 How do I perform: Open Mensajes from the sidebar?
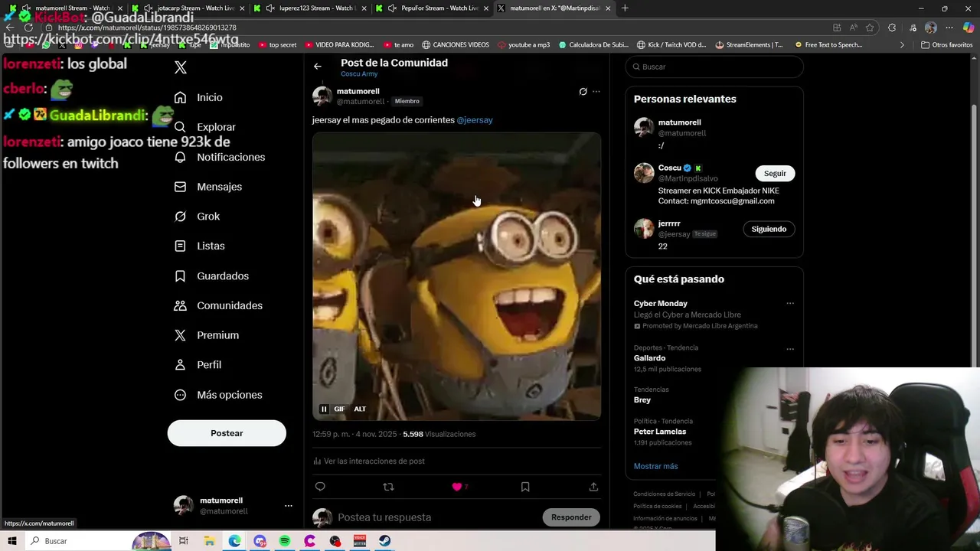coord(207,187)
